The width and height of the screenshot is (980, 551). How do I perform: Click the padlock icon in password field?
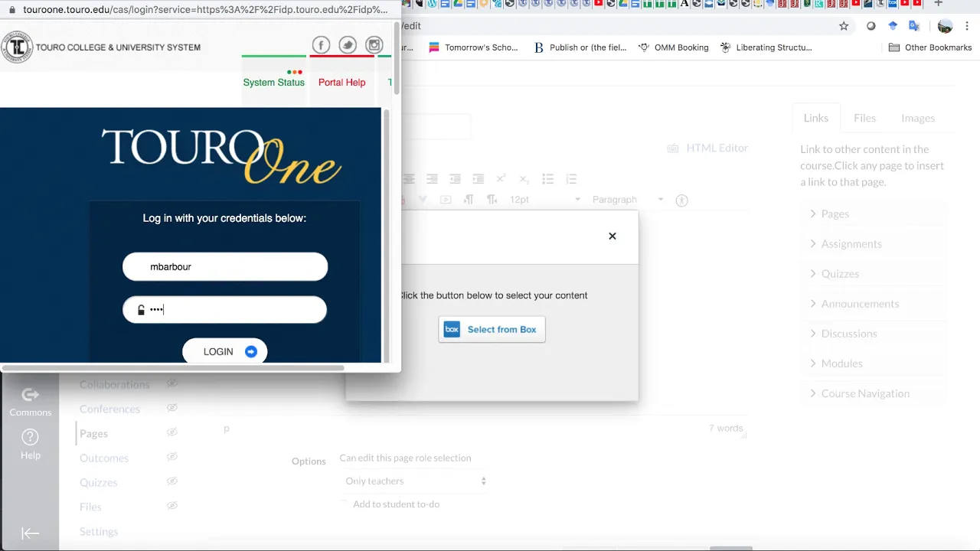[x=141, y=310]
